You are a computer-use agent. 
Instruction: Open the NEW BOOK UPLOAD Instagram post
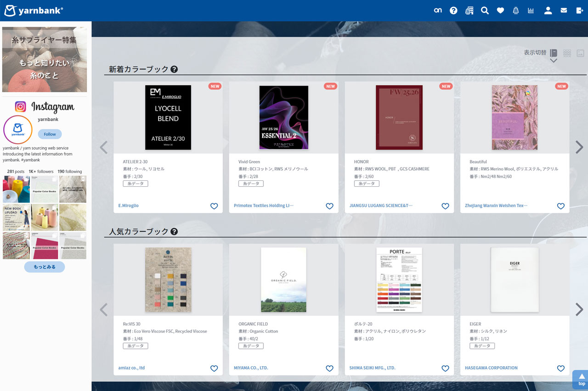(x=17, y=217)
